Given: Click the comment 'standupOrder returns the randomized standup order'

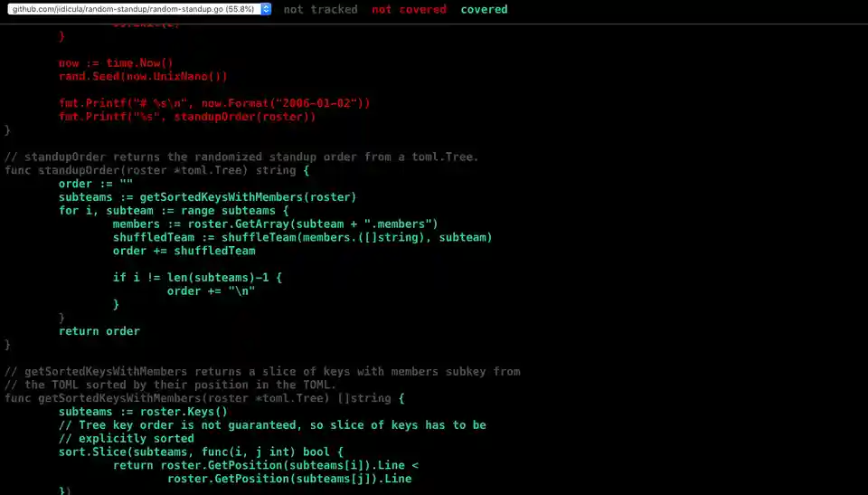Looking at the screenshot, I should pos(241,157).
